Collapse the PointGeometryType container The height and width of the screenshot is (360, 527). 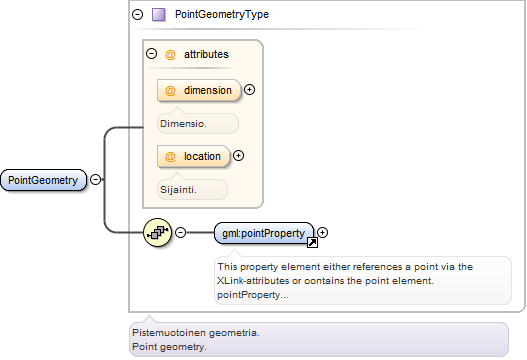click(x=137, y=14)
